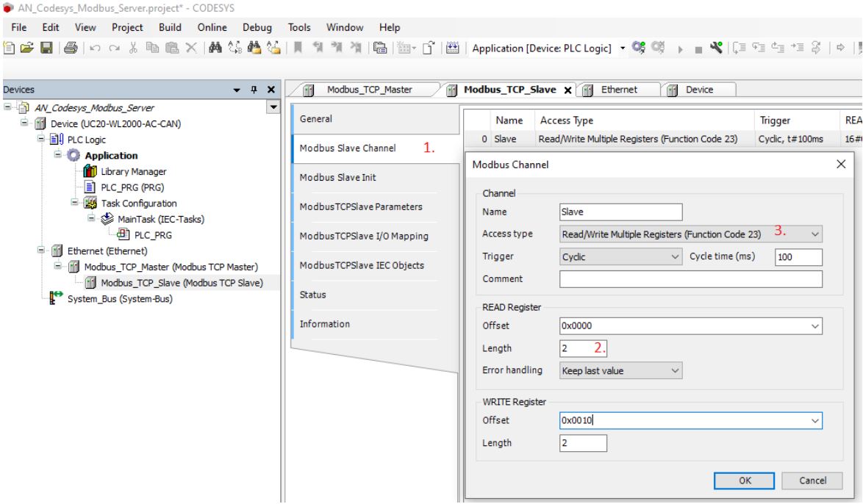Image resolution: width=863 pixels, height=504 pixels.
Task: Switch to the Ethernet editor tab
Action: [618, 90]
